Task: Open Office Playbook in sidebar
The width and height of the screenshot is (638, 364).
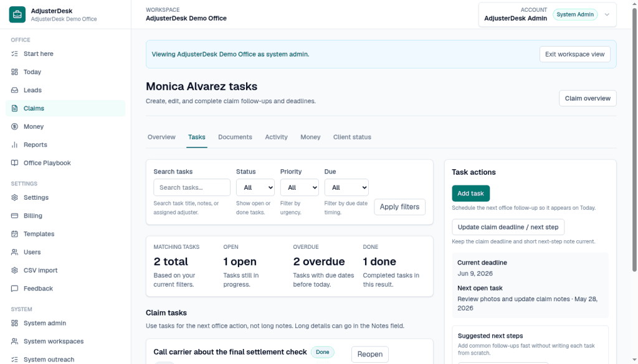Action: [65, 163]
